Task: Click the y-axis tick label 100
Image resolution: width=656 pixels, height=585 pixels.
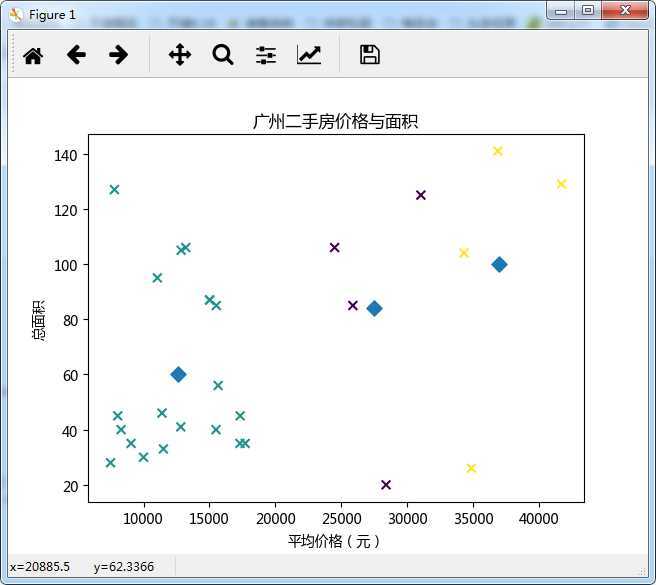Action: (x=66, y=265)
